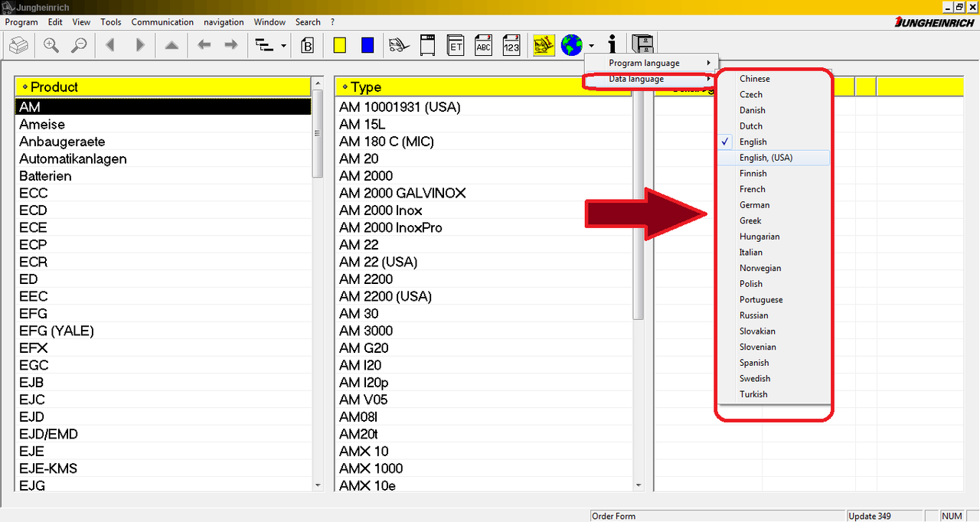Open the navigation menu
The image size is (980, 522).
tap(224, 22)
